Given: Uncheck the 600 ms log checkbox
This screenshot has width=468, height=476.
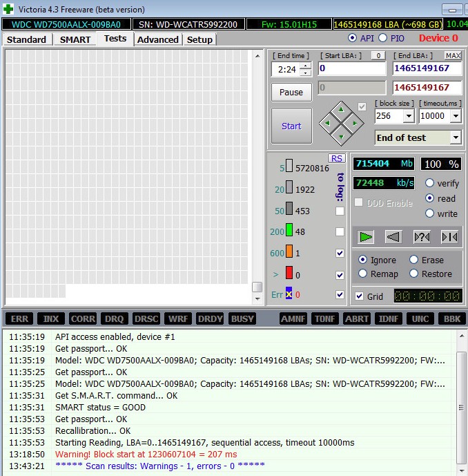Looking at the screenshot, I should pos(340,254).
